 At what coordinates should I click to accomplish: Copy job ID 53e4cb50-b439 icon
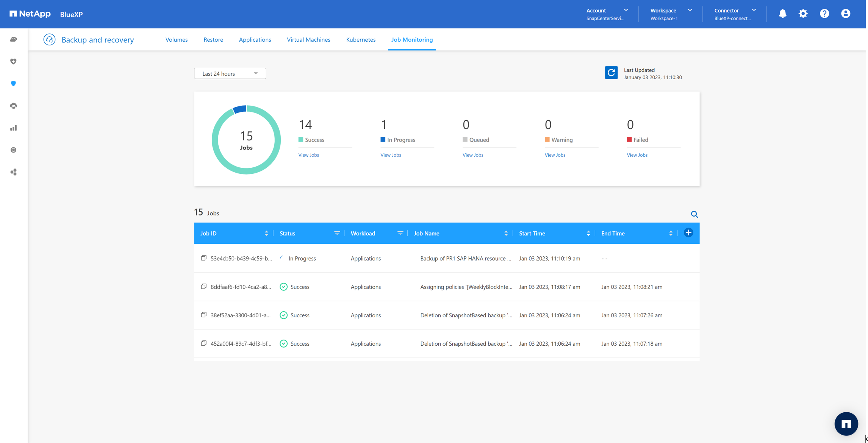pos(204,259)
